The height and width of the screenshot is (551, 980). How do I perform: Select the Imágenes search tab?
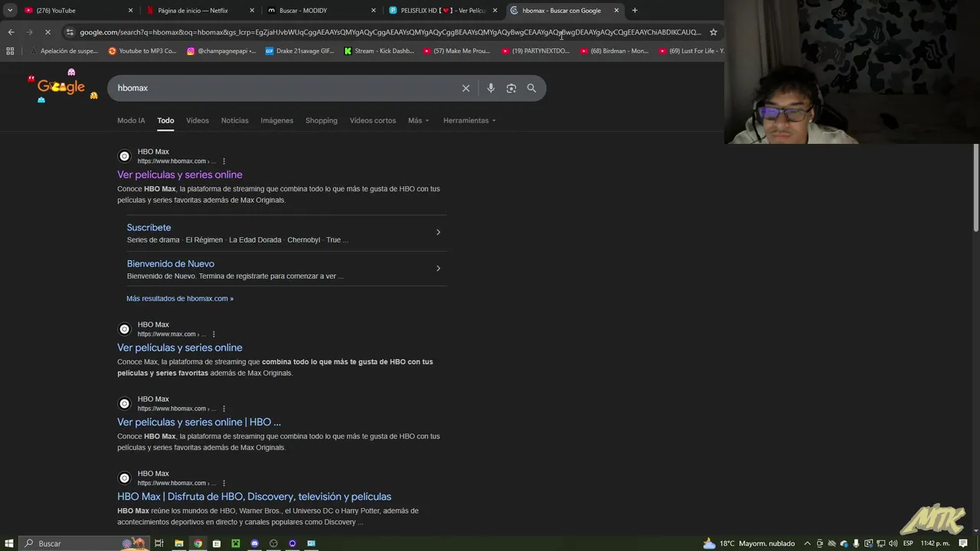(x=276, y=120)
